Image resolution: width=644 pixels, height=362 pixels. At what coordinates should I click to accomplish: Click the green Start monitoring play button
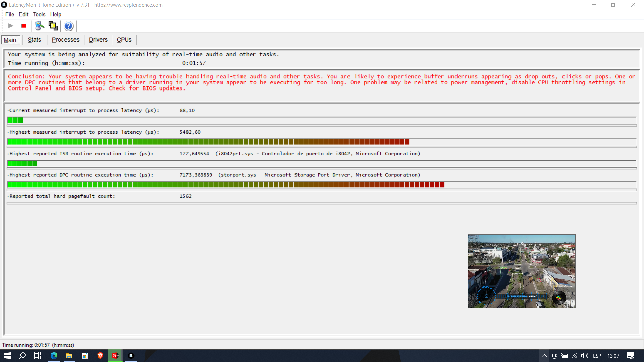click(11, 26)
